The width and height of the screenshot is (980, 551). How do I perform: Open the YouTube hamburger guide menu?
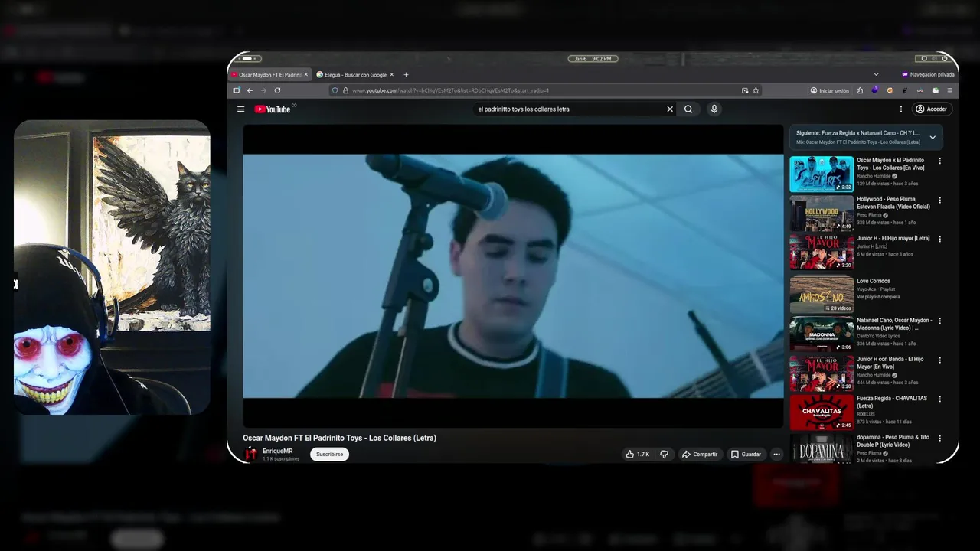(x=240, y=109)
